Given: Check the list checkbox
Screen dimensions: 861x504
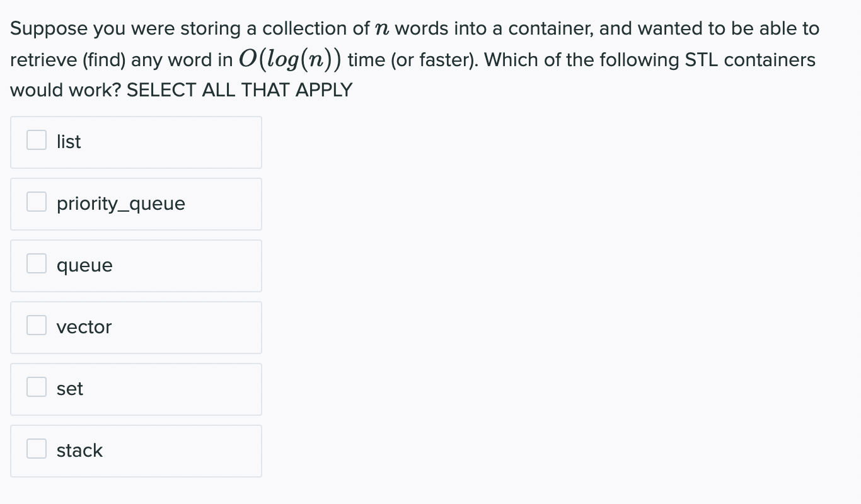Looking at the screenshot, I should coord(37,140).
